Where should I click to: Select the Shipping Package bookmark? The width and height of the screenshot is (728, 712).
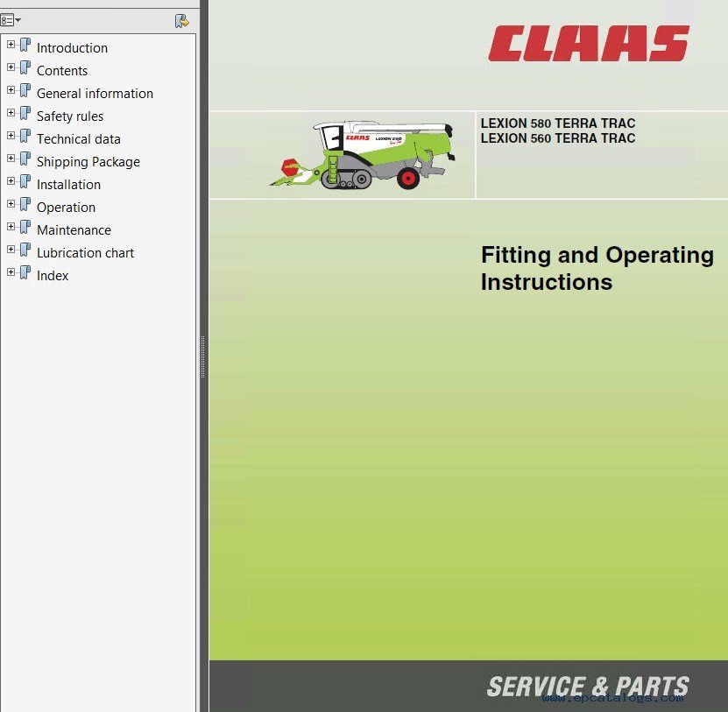[x=88, y=162]
